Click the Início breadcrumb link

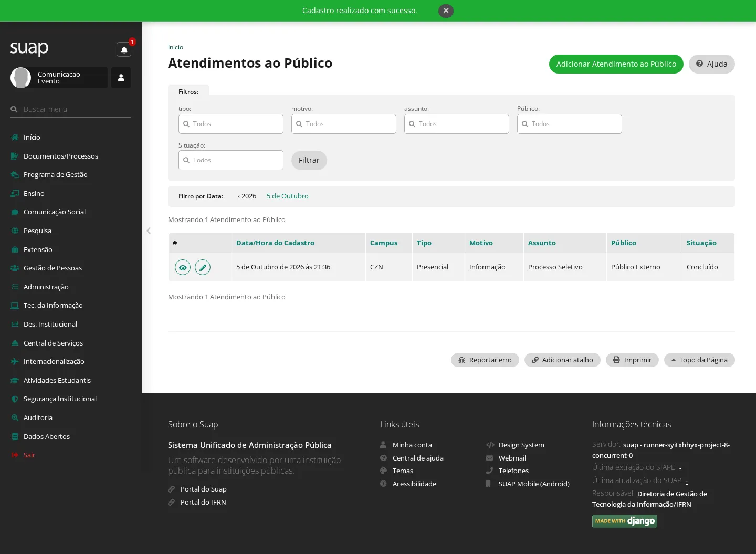point(175,47)
